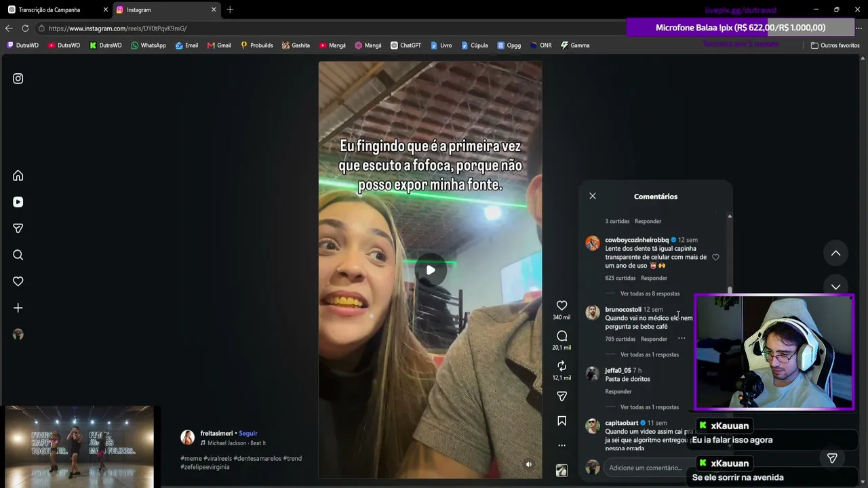The width and height of the screenshot is (868, 488).
Task: Open more options on brunocostoli's comment
Action: (682, 339)
